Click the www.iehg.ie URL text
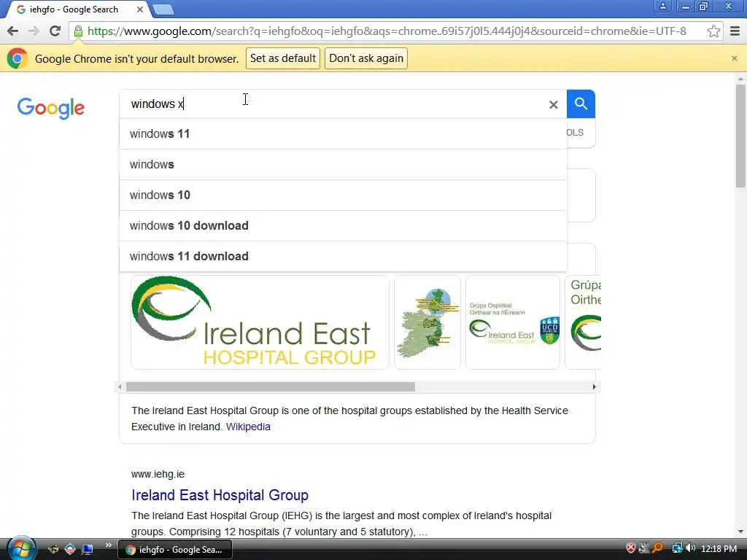 pyautogui.click(x=158, y=474)
